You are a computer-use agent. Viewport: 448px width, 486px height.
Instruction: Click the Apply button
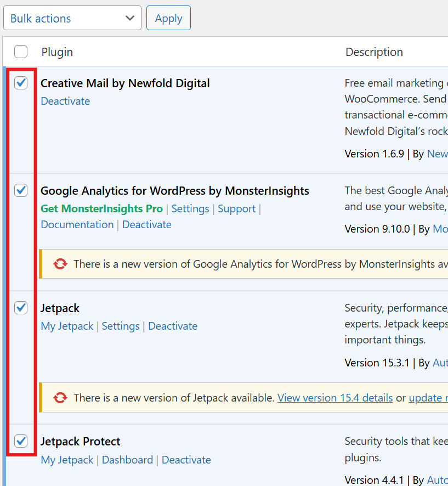[168, 18]
